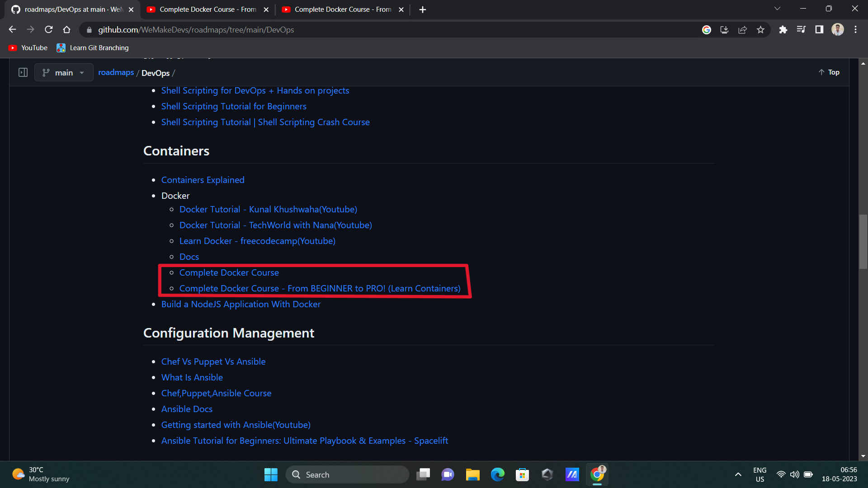Switch keyboard language via ENG US indicator
The width and height of the screenshot is (868, 488).
tap(760, 474)
